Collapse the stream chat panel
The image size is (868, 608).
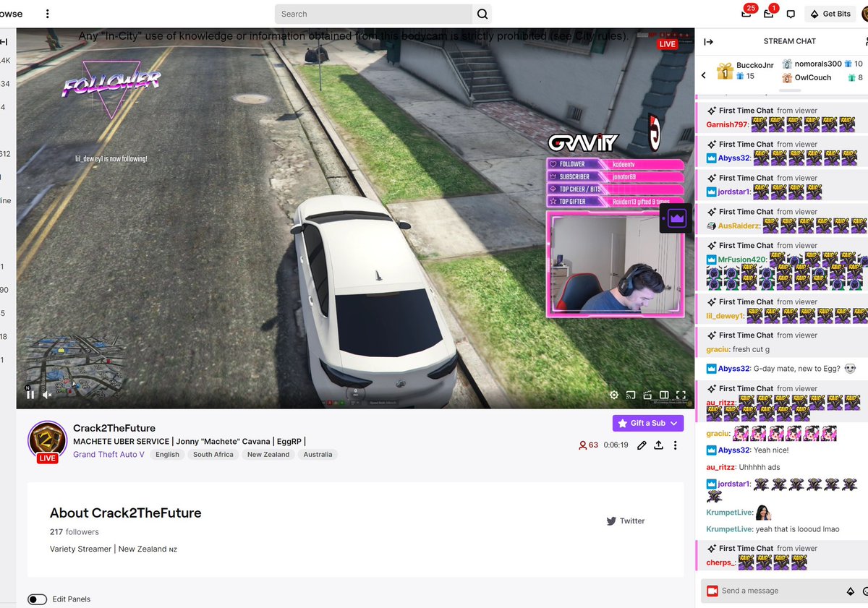(708, 42)
